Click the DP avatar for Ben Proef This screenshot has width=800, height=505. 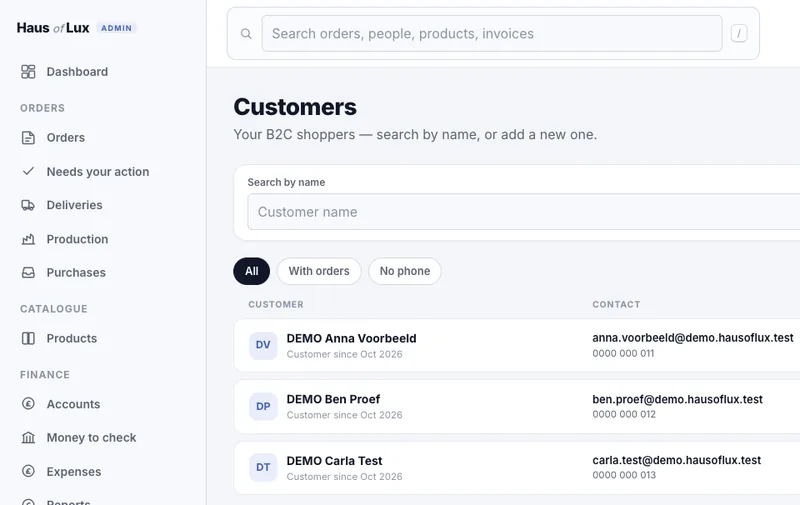click(x=263, y=407)
